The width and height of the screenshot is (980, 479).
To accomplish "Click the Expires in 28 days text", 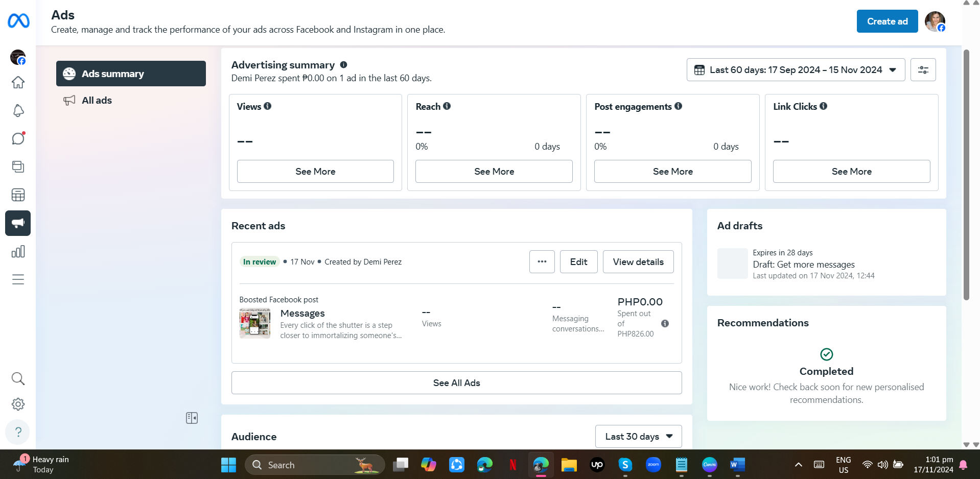I will pyautogui.click(x=782, y=253).
